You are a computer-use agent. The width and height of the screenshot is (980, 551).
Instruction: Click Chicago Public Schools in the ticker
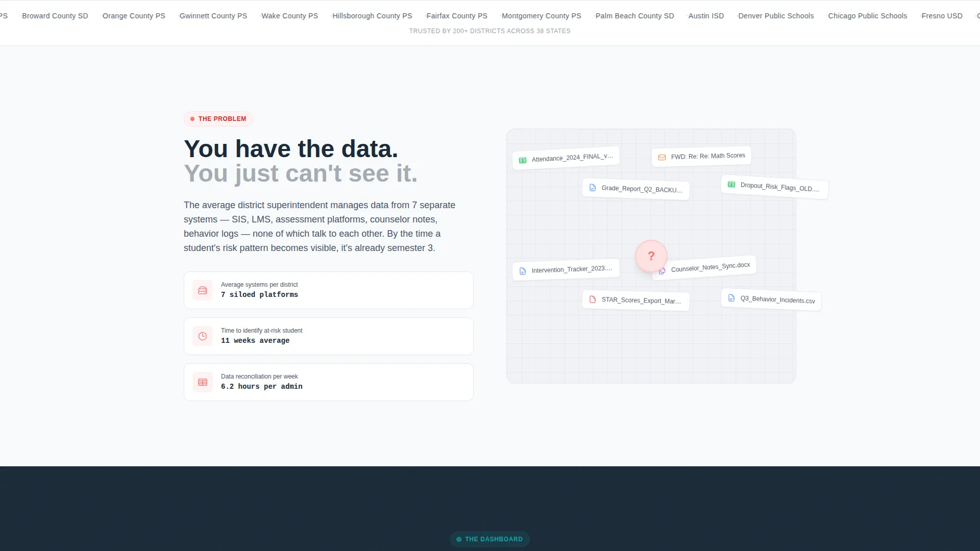point(868,16)
